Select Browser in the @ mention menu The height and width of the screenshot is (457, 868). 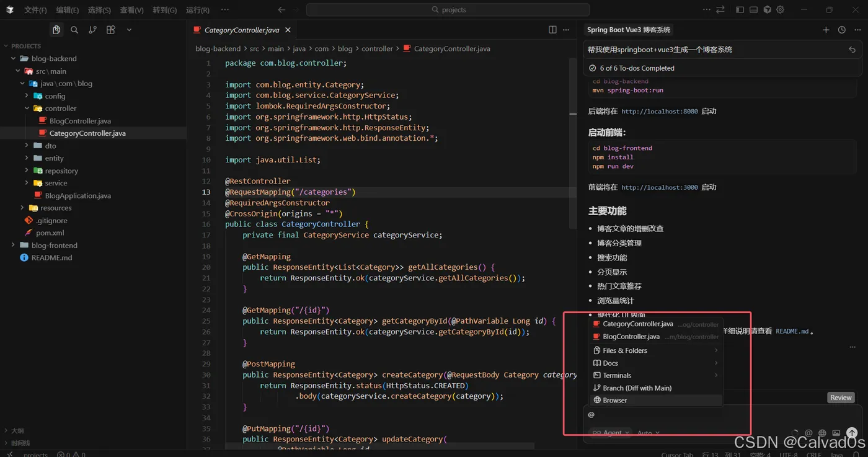click(x=614, y=401)
